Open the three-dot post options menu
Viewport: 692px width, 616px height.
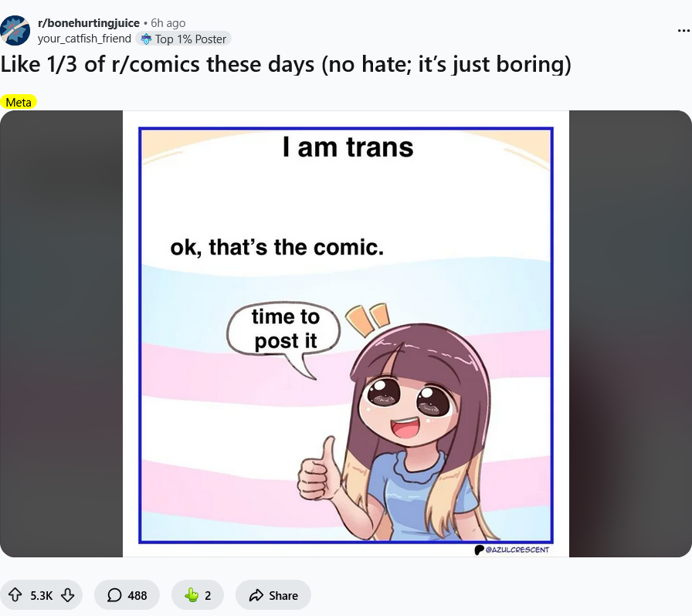(x=683, y=31)
